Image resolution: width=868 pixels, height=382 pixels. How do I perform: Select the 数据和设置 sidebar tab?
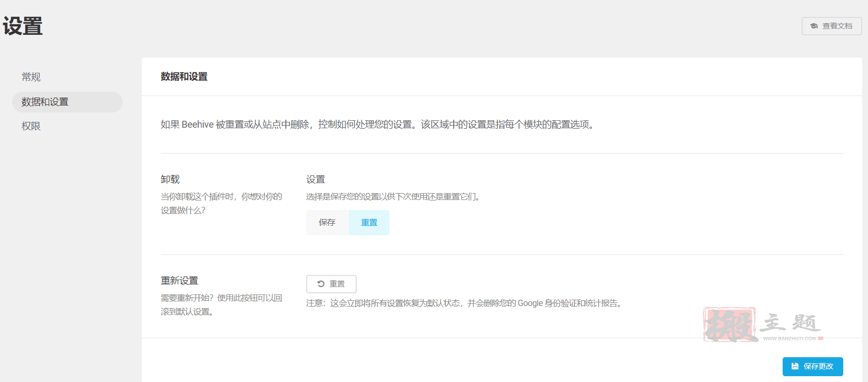pos(67,102)
